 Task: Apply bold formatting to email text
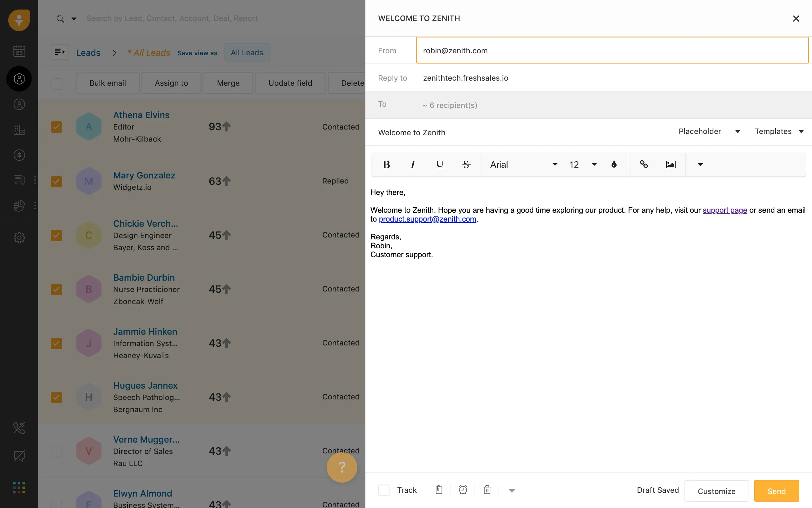tap(386, 164)
